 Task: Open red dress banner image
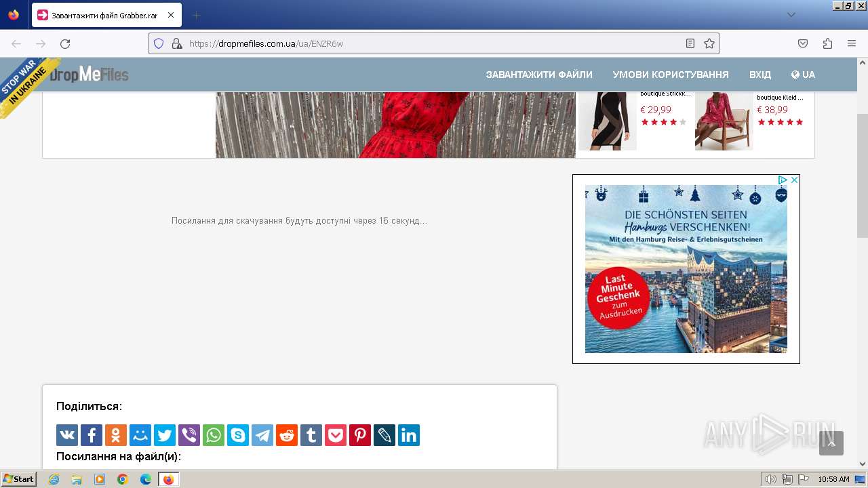[395, 125]
